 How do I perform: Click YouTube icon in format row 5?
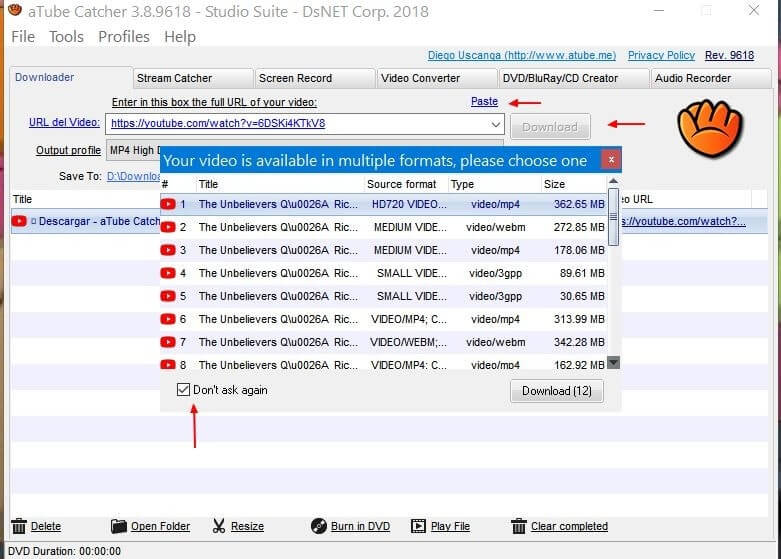[x=168, y=296]
